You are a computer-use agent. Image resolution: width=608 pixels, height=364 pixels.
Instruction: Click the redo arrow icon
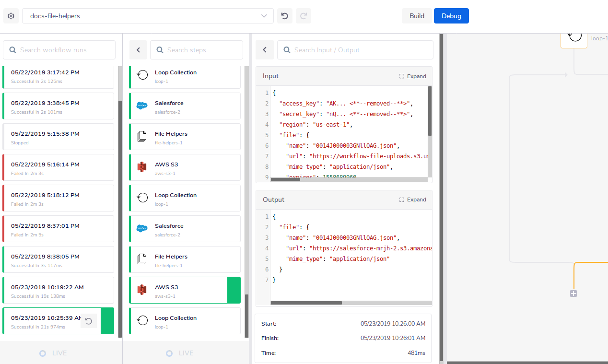(x=303, y=16)
